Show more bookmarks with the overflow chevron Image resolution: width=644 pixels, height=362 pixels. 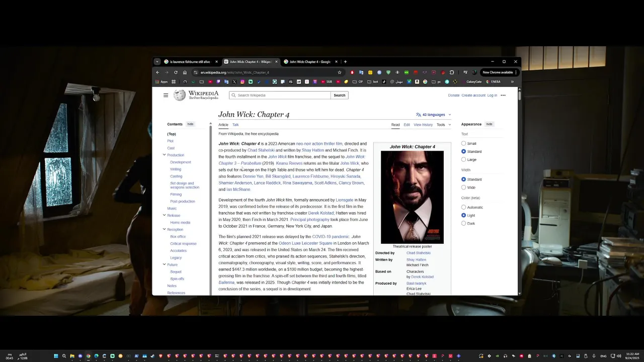[512, 81]
